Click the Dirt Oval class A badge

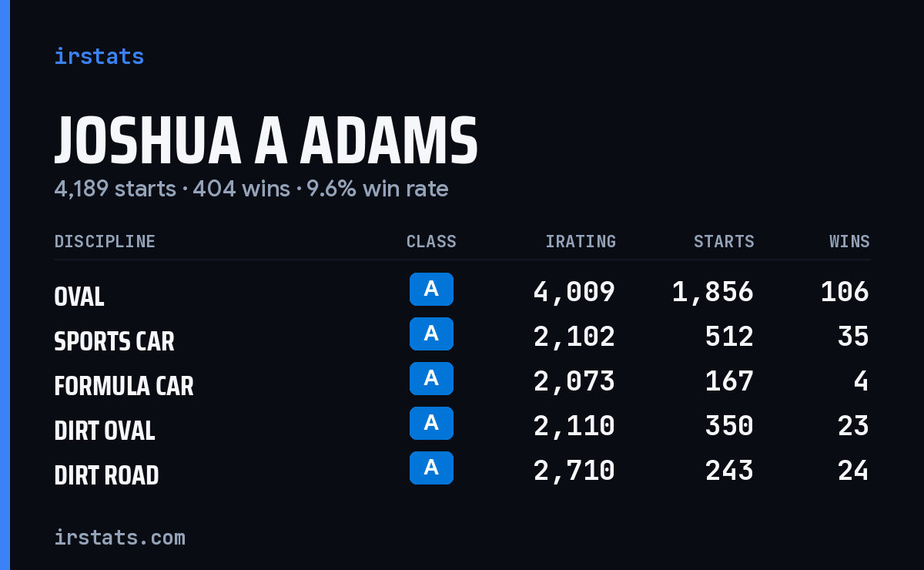(431, 424)
